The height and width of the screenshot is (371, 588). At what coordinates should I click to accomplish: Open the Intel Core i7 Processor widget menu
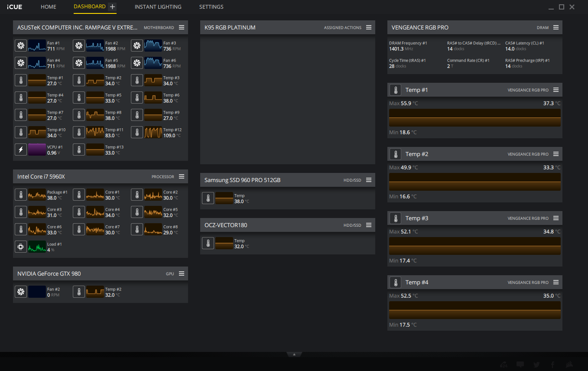point(182,176)
